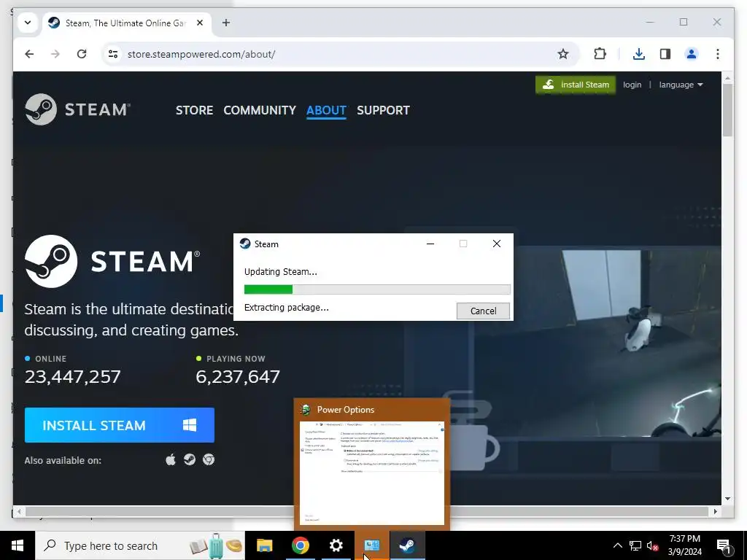Image resolution: width=747 pixels, height=560 pixels.
Task: Open Chrome from the taskbar
Action: [x=300, y=545]
